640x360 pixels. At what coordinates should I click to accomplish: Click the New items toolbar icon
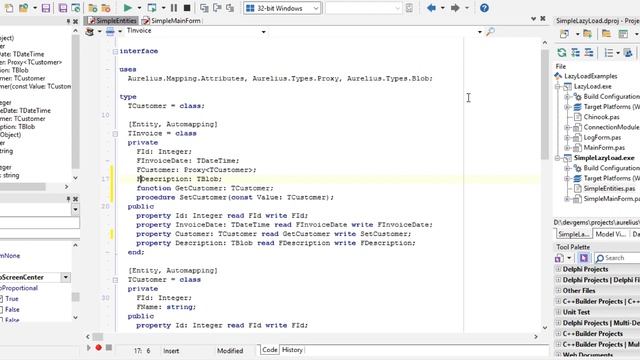coord(8,8)
